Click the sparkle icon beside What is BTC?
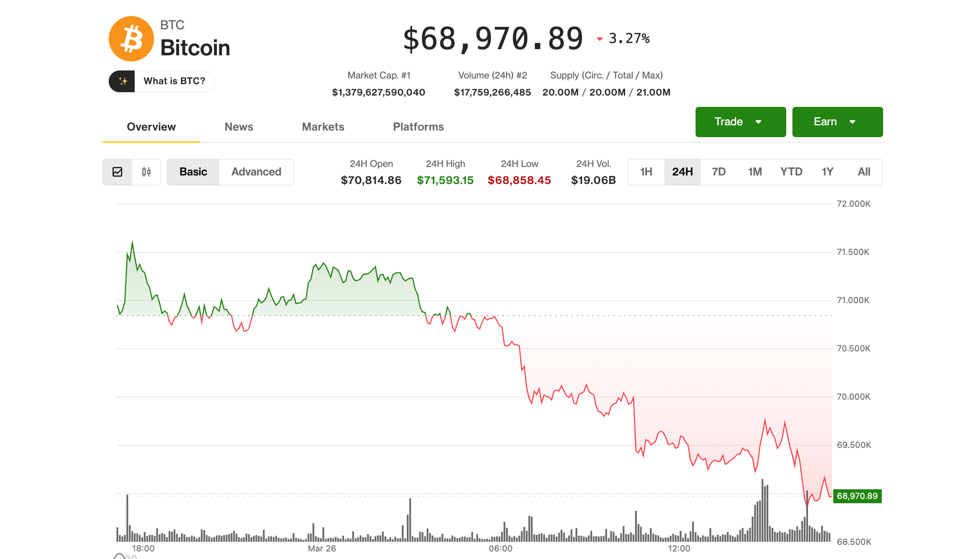 pyautogui.click(x=123, y=81)
